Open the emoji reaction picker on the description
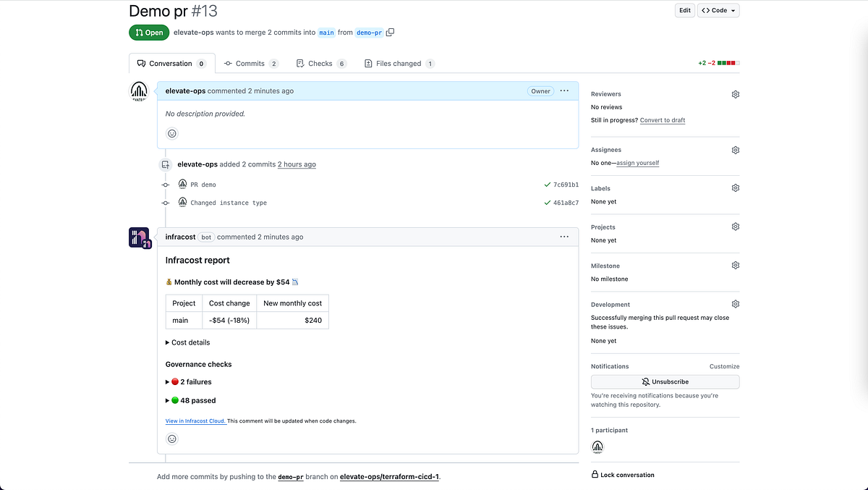Viewport: 868px width, 490px height. (171, 133)
